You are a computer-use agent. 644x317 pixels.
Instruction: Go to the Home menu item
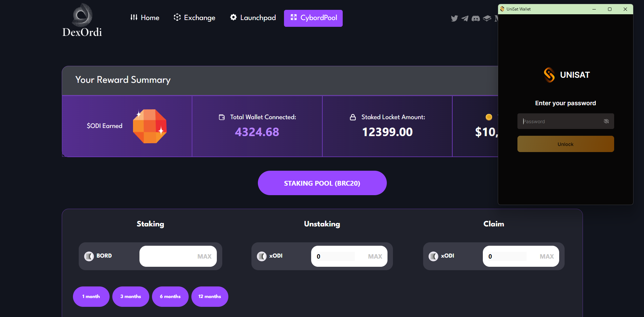coord(145,18)
